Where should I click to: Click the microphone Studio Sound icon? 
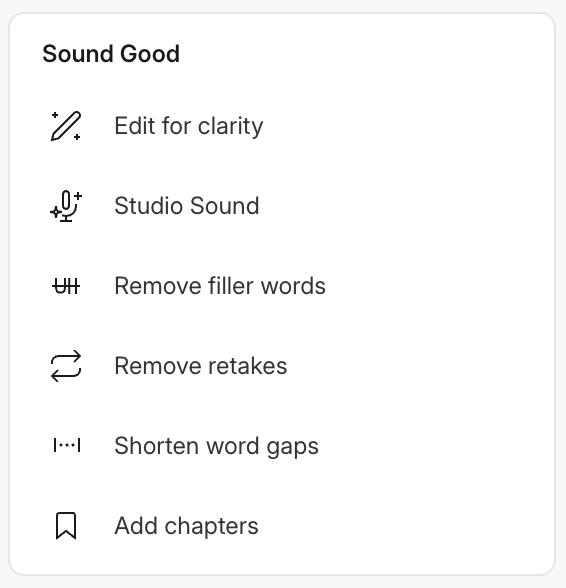[66, 206]
